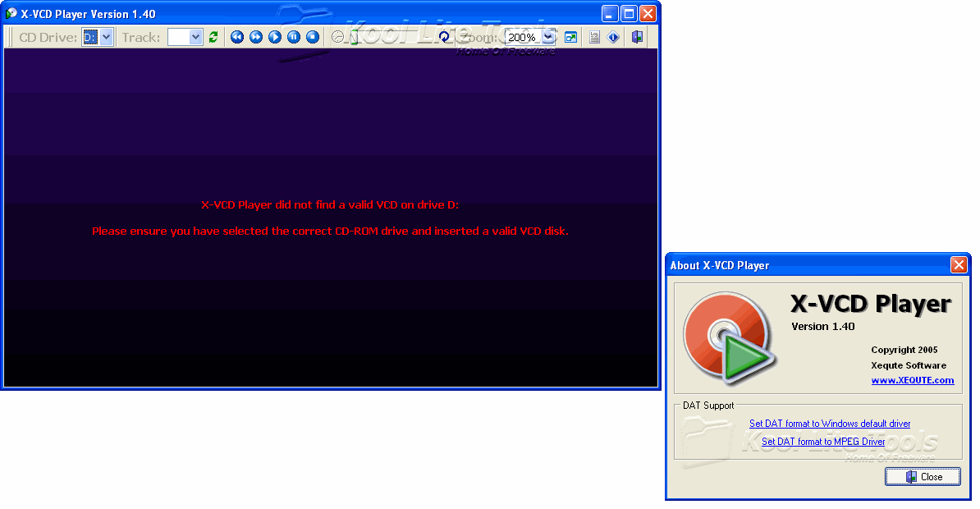Toggle full screen window icon

point(570,38)
